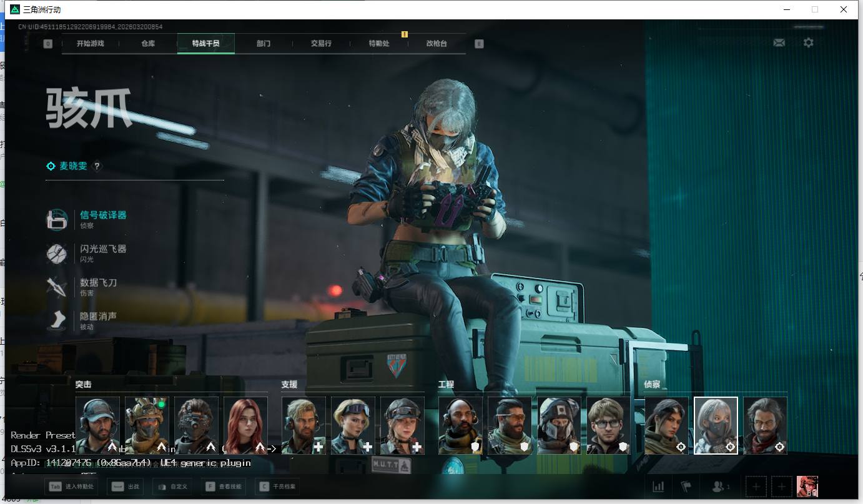Select the 信号破译器 skill
The width and height of the screenshot is (863, 504).
coord(87,219)
